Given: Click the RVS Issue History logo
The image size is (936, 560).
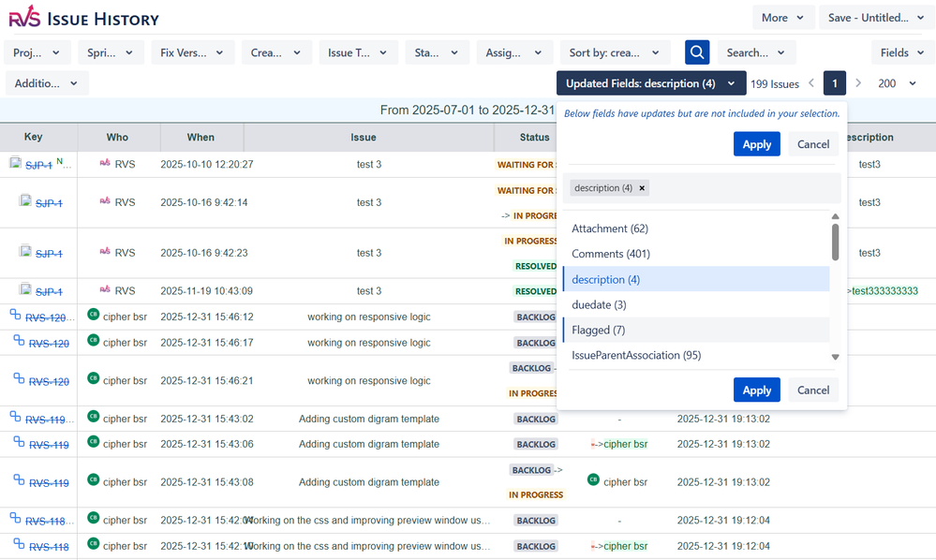Looking at the screenshot, I should coord(25,17).
